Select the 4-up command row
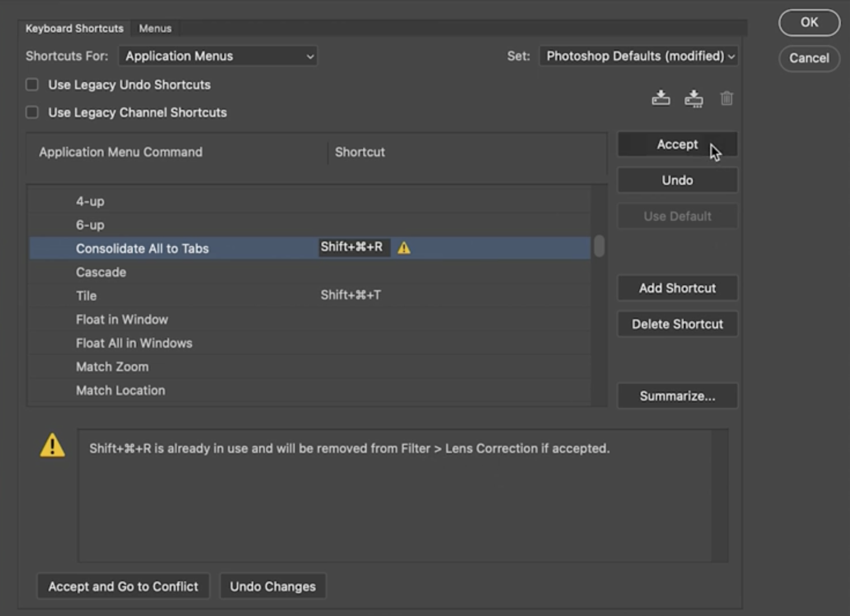 click(310, 202)
